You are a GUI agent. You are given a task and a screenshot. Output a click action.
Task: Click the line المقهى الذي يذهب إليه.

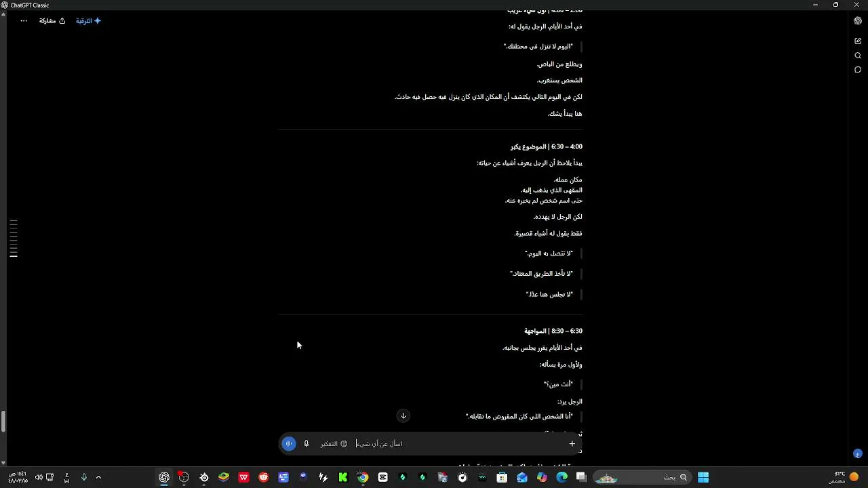[x=551, y=190]
